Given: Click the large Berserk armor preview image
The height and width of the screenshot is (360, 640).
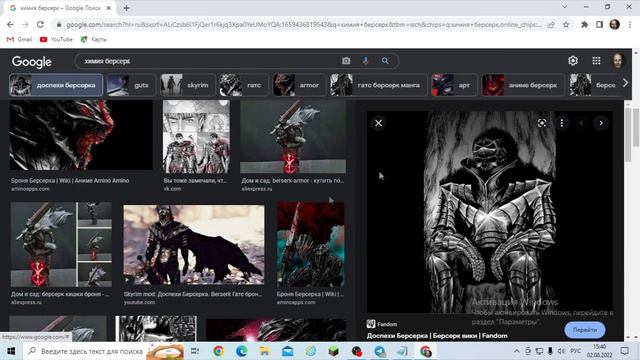Looking at the screenshot, I should point(490,212).
